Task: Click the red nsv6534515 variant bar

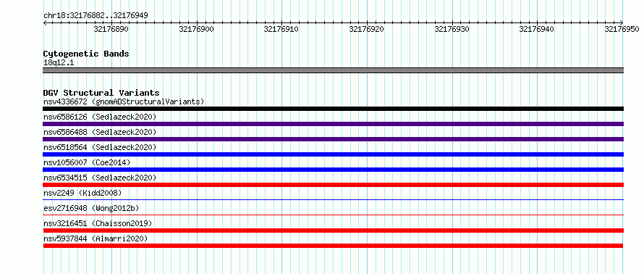Action: (334, 185)
